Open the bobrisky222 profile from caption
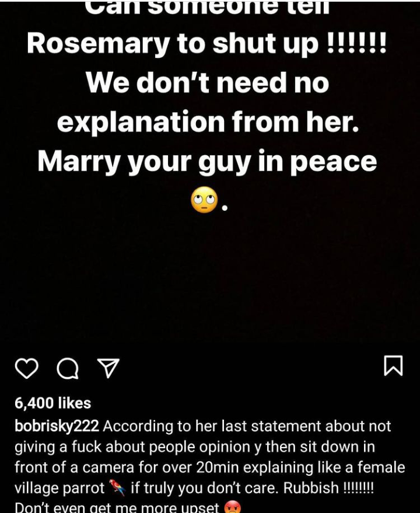The width and height of the screenshot is (420, 513). [57, 426]
